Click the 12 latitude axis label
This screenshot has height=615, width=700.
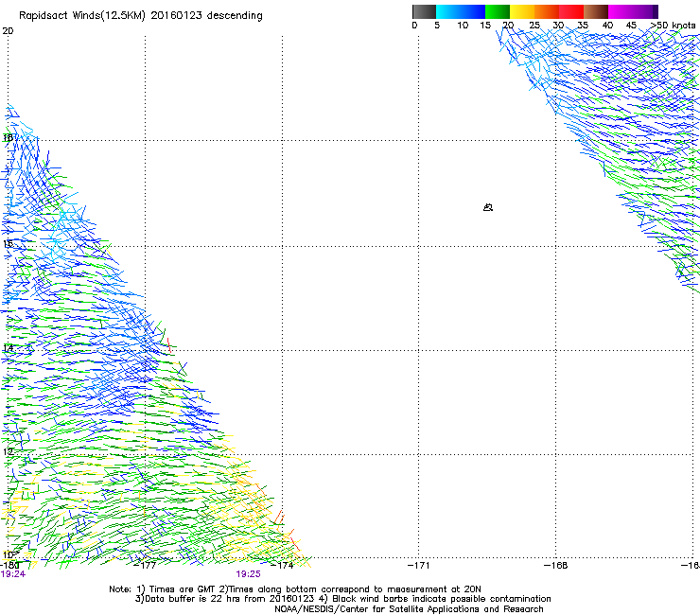8,451
